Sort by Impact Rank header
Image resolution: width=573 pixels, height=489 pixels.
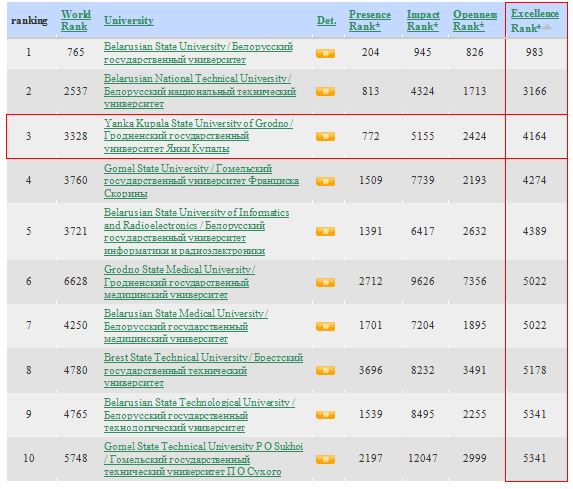[423, 20]
